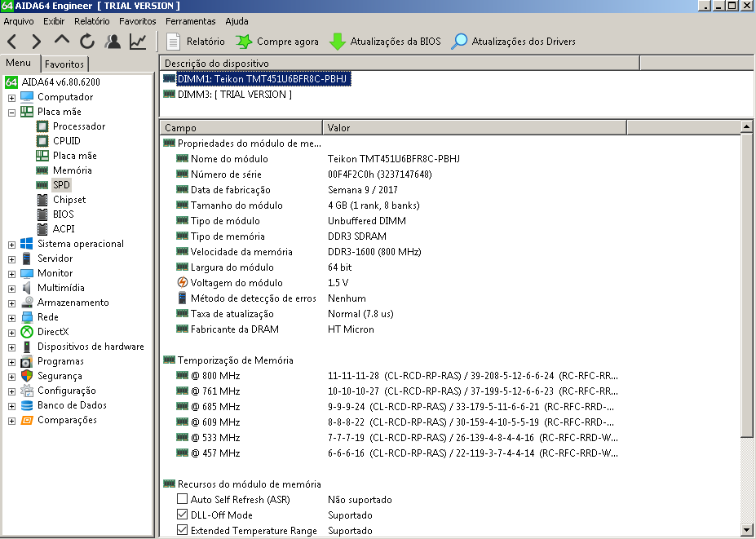Click the CPUID icon in the tree
756x539 pixels.
(x=42, y=141)
